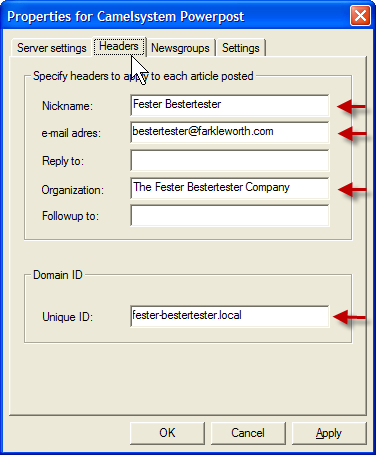The height and width of the screenshot is (455, 376).
Task: Click the e-mail adres: label
Action: [x=71, y=133]
